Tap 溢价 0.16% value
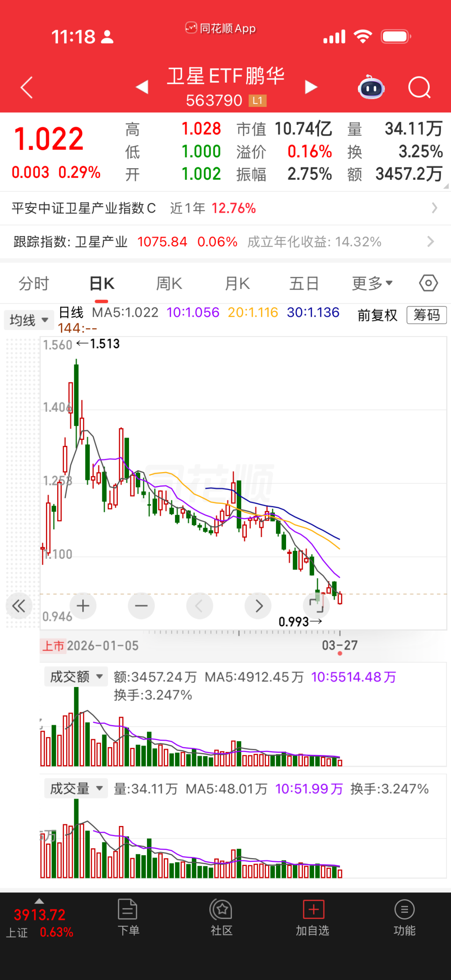The height and width of the screenshot is (980, 451). pos(309,152)
